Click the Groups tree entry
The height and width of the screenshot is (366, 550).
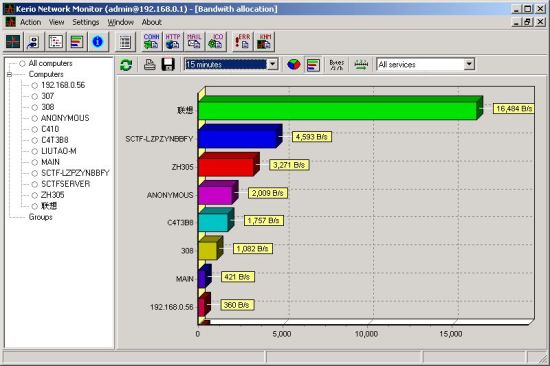click(41, 217)
